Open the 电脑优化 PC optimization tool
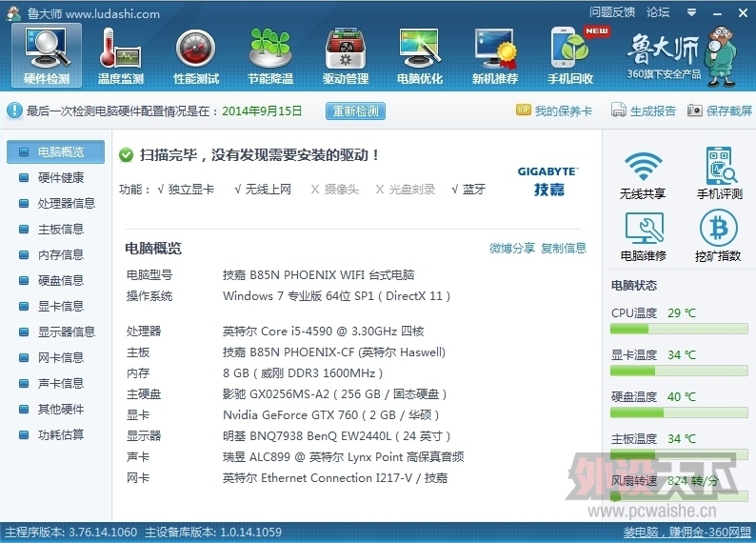 (x=420, y=55)
